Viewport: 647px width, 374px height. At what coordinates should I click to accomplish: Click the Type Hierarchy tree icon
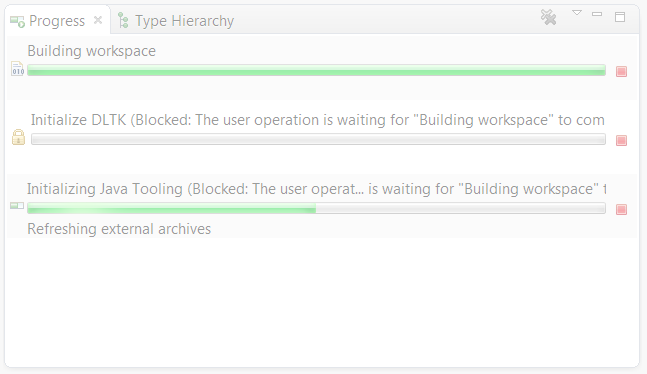(x=123, y=21)
